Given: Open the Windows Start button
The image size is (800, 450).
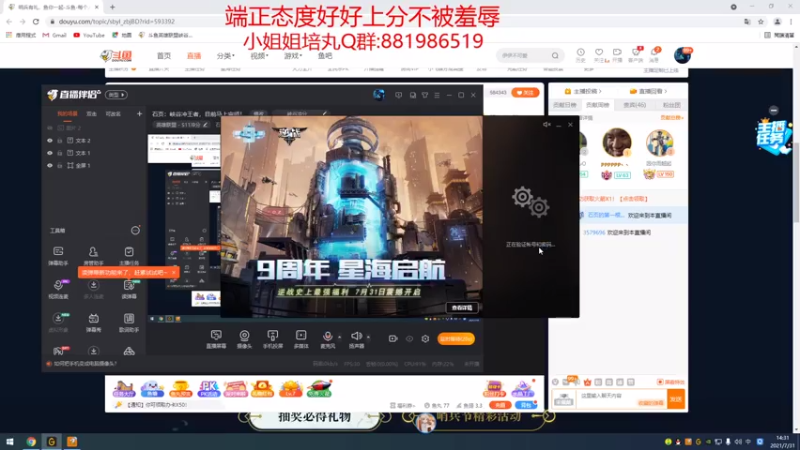Looking at the screenshot, I should [9, 442].
